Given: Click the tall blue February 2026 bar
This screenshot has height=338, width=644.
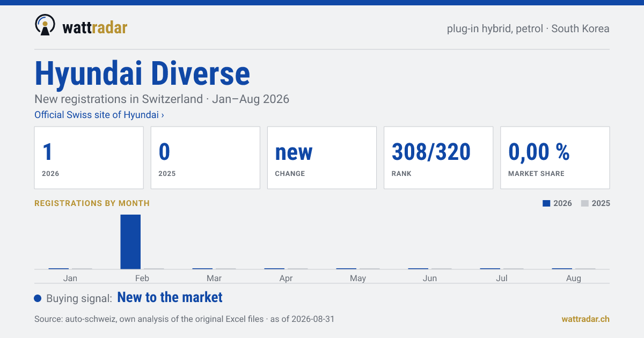Looking at the screenshot, I should (x=130, y=241).
